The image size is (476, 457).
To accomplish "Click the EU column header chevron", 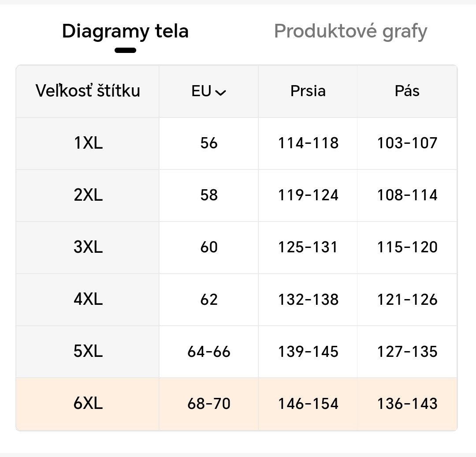I will [x=221, y=93].
